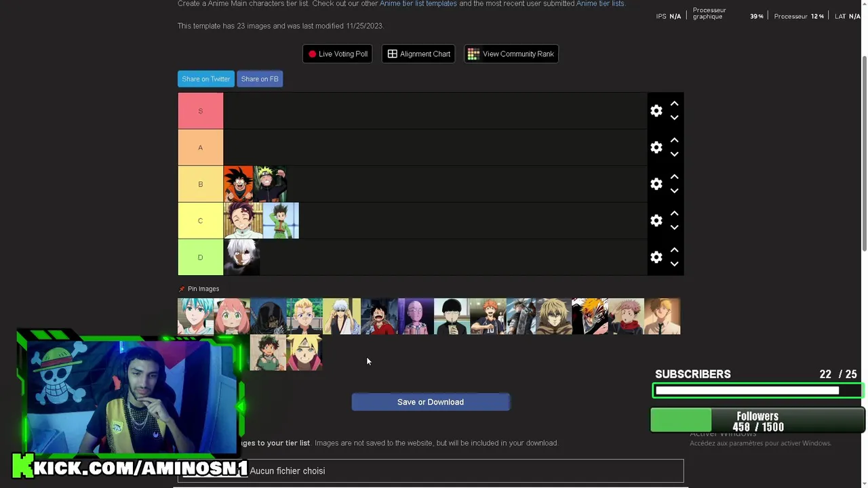Move C tier row up with arrow

tap(674, 213)
